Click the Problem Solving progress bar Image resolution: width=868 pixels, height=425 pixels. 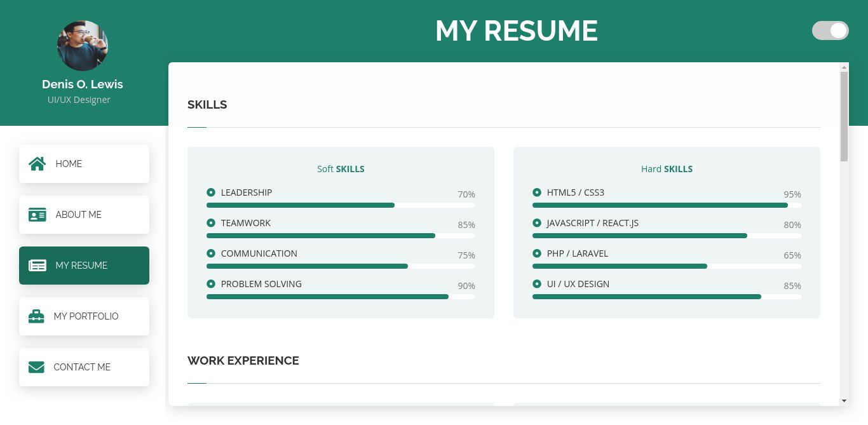coord(341,297)
